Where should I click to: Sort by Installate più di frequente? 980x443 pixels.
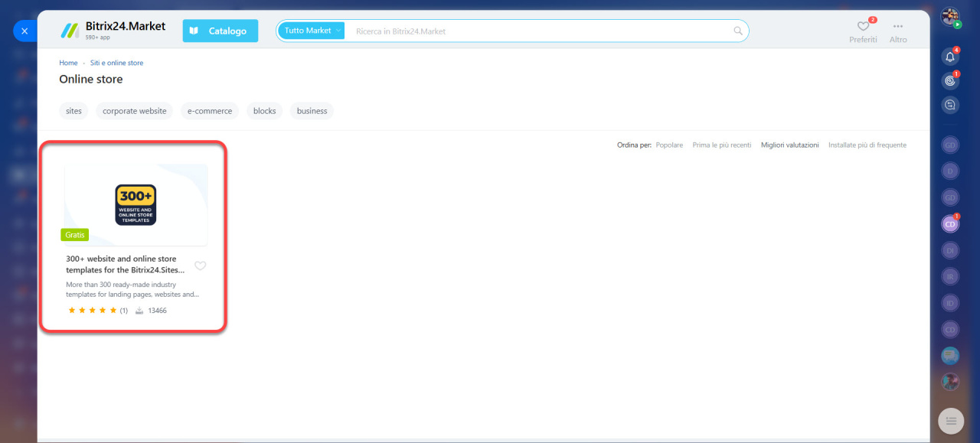coord(867,145)
